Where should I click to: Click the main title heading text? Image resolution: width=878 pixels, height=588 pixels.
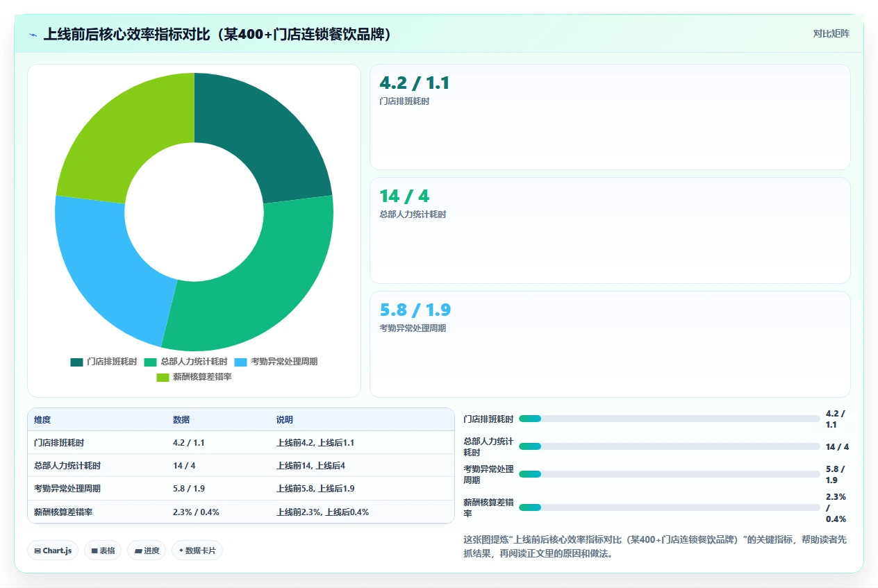point(217,34)
